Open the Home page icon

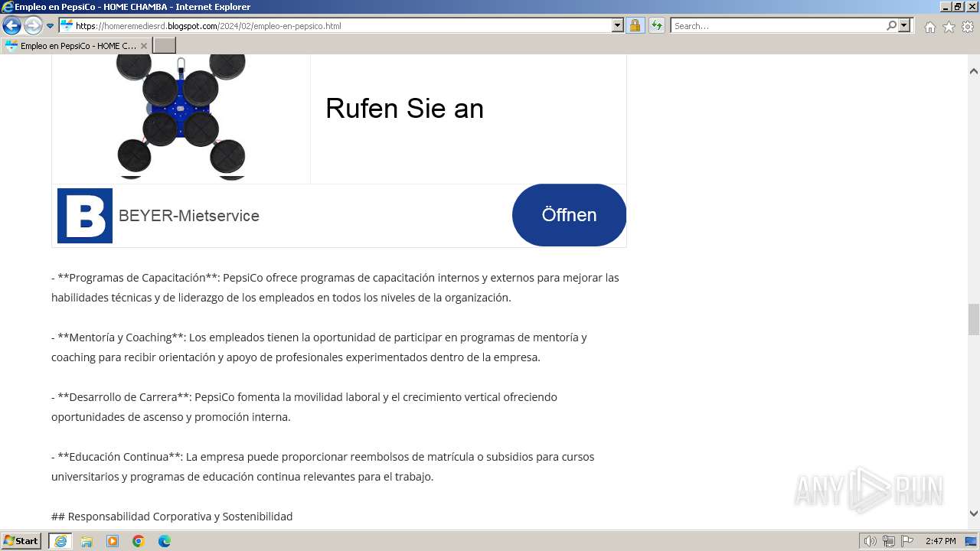(x=929, y=27)
